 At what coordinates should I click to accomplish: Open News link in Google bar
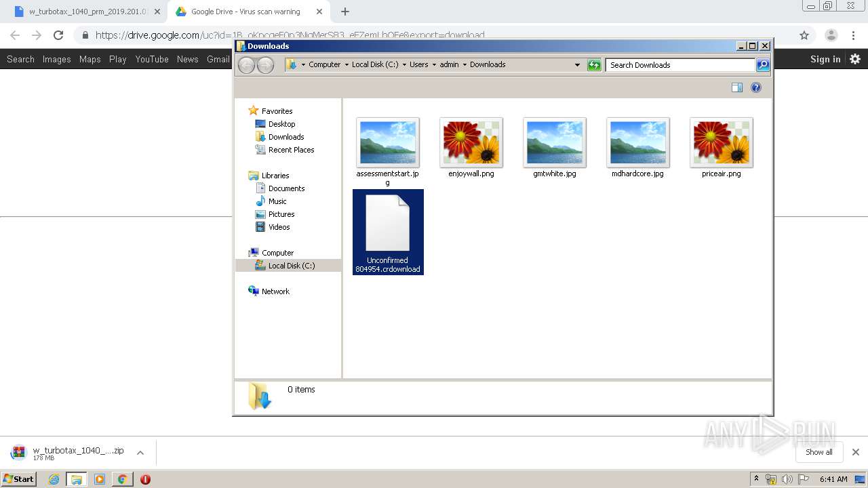pyautogui.click(x=187, y=59)
